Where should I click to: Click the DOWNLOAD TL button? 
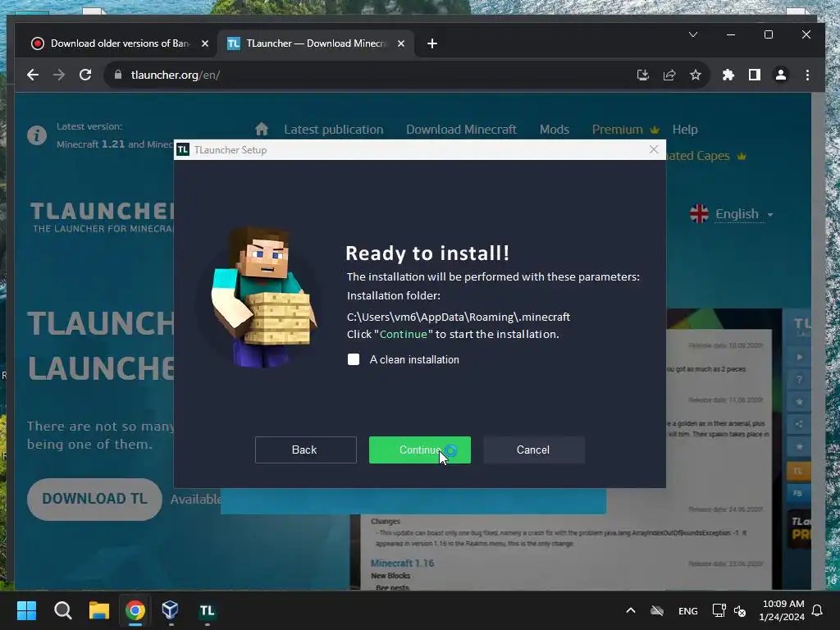(94, 499)
